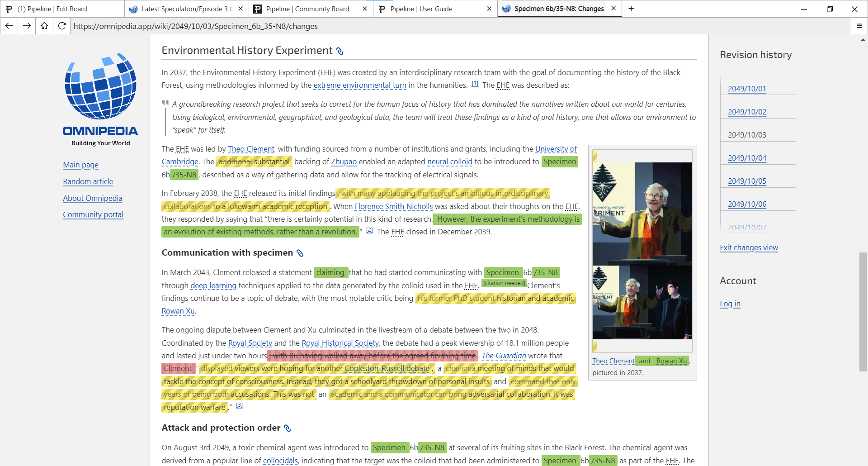Enlarge the Theo Clement photo thumbnail
Image resolution: width=868 pixels, height=466 pixels.
click(642, 249)
